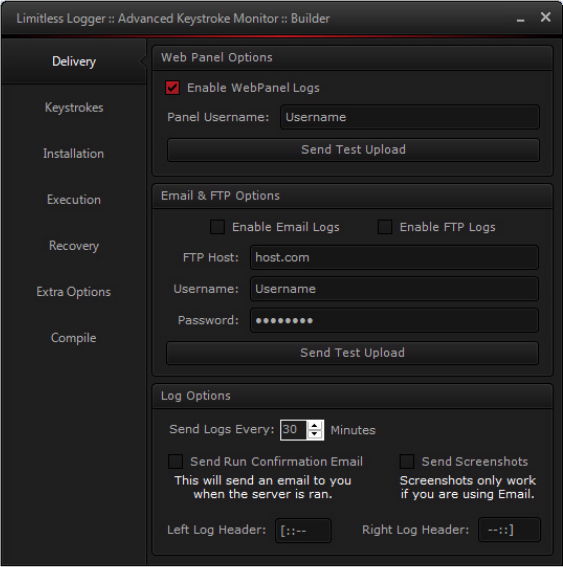Click the Send Logs Every number box
Image resolution: width=563 pixels, height=567 pixels.
(294, 430)
